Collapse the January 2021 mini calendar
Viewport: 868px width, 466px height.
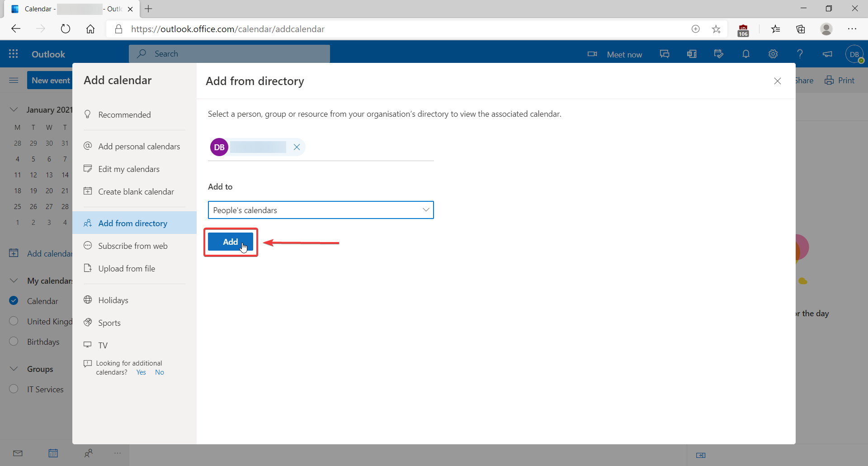(14, 109)
